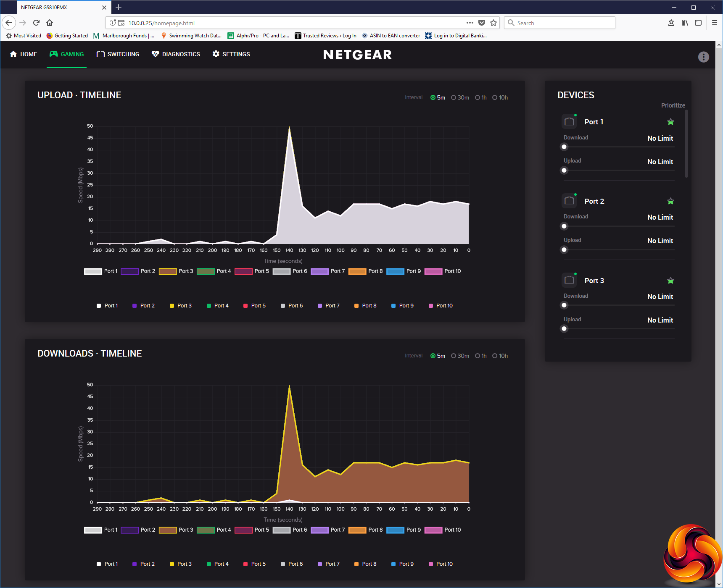Open Firefox hamburger menu
Viewport: 723px width, 588px height.
click(714, 23)
